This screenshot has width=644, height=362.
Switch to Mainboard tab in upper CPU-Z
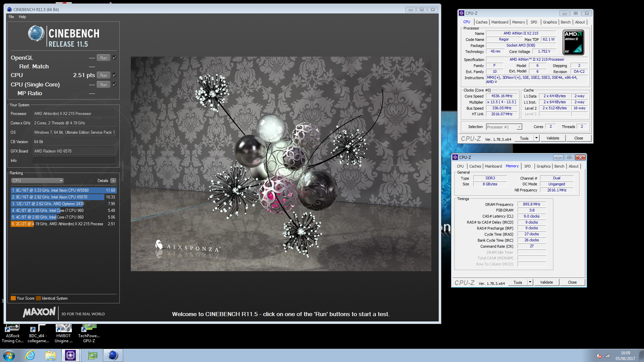pos(500,22)
